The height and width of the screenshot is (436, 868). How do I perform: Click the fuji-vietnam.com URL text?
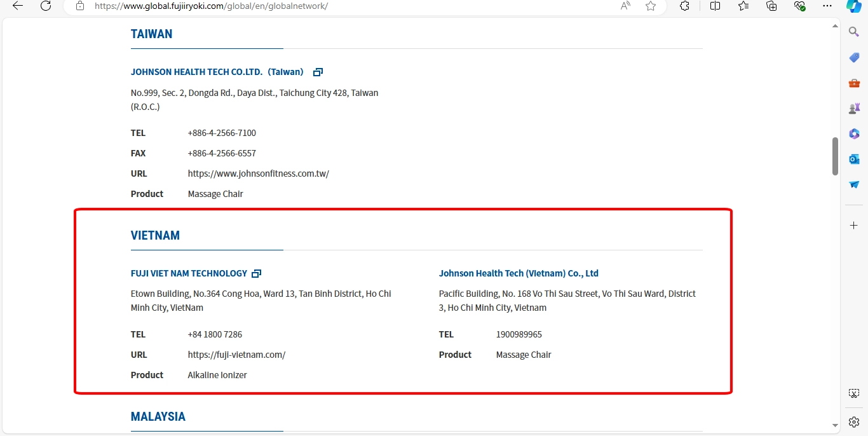point(236,355)
